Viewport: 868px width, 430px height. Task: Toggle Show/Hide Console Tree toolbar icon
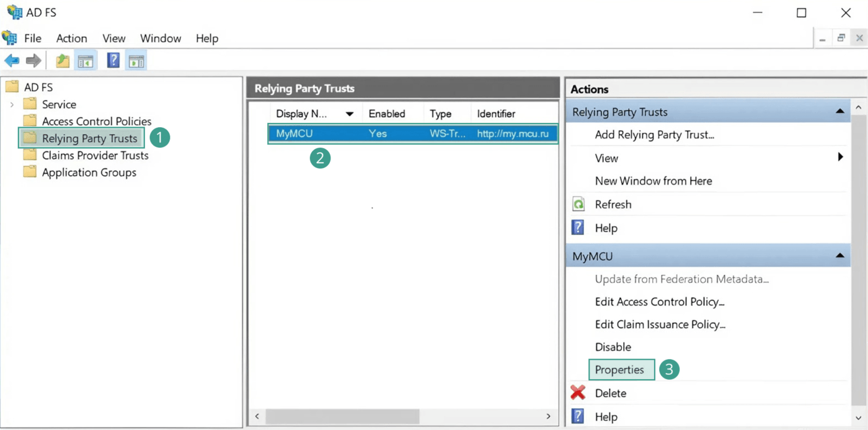86,61
